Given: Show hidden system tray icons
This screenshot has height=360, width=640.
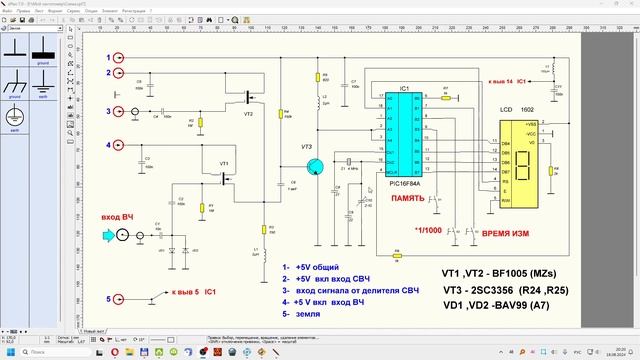Looking at the screenshot, I should point(501,352).
